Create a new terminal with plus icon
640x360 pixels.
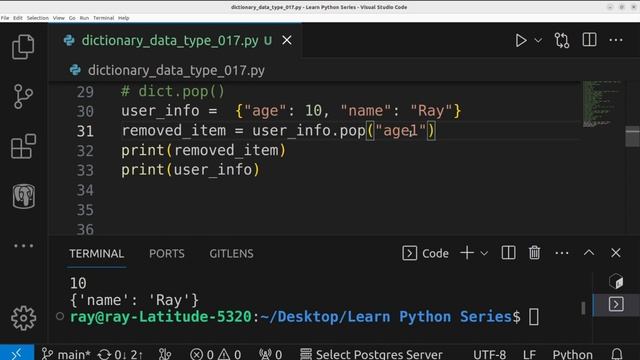coord(467,253)
